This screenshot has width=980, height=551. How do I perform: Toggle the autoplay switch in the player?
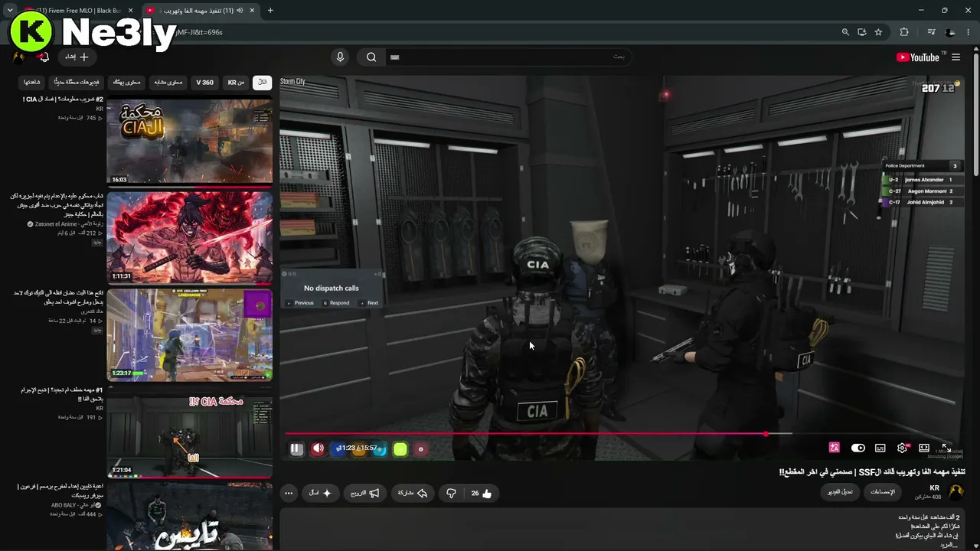pyautogui.click(x=858, y=448)
